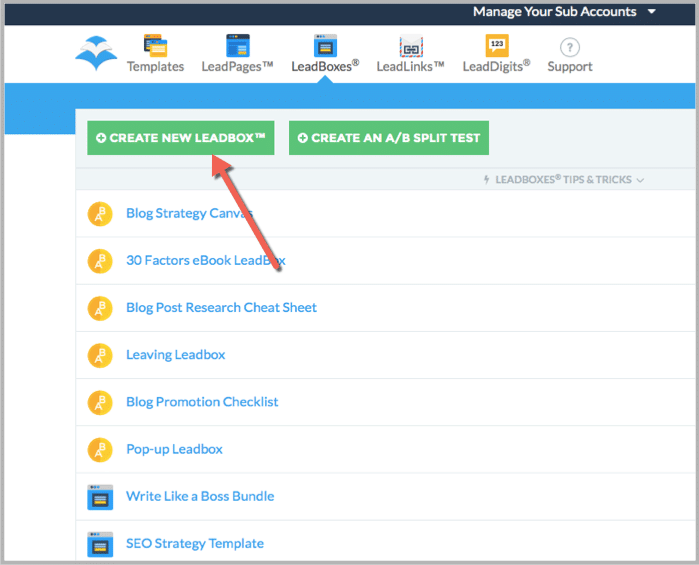
Task: Open Write Like a Boss Bundle link
Action: [x=200, y=496]
